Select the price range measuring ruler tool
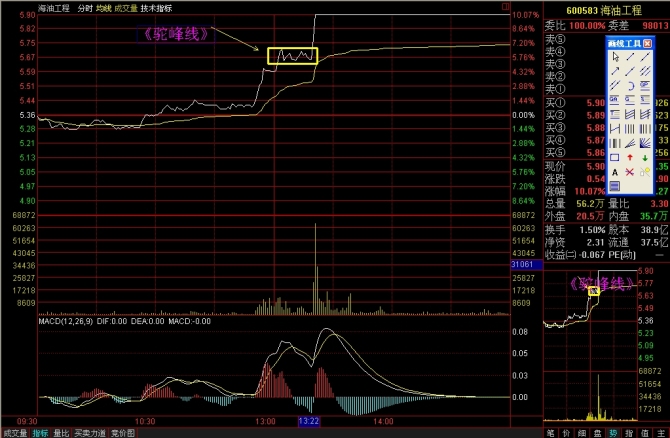Image resolution: width=670 pixels, height=438 pixels. click(614, 129)
